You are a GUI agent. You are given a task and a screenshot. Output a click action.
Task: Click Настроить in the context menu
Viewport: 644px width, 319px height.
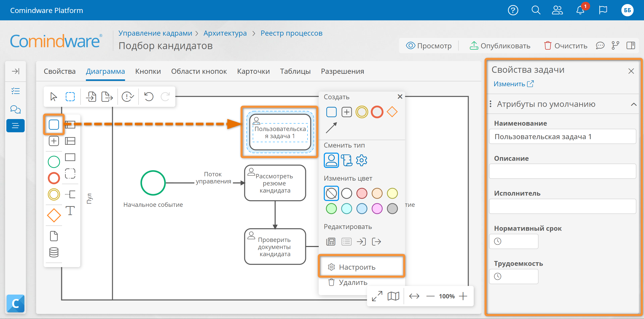click(x=361, y=267)
